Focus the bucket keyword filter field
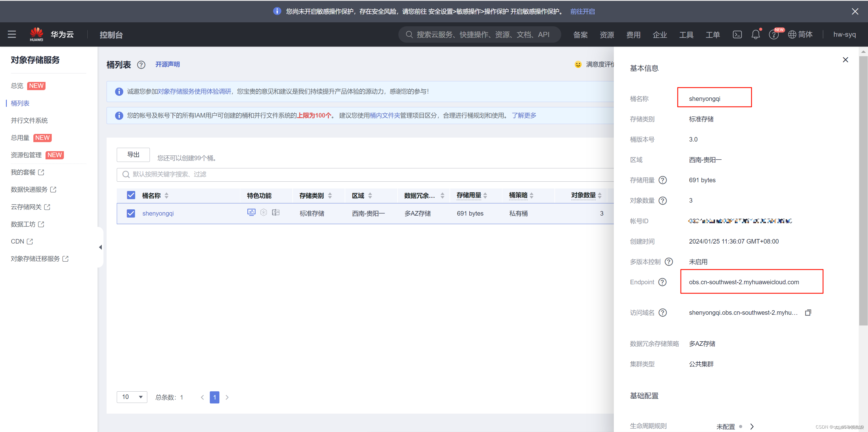This screenshot has width=868, height=432. click(365, 174)
